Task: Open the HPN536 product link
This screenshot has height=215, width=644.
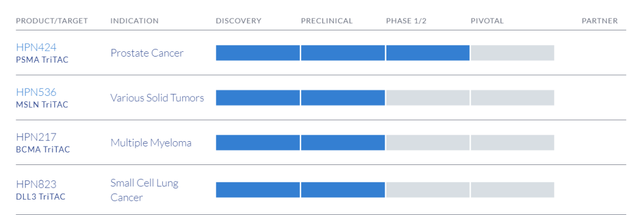Action: [36, 92]
